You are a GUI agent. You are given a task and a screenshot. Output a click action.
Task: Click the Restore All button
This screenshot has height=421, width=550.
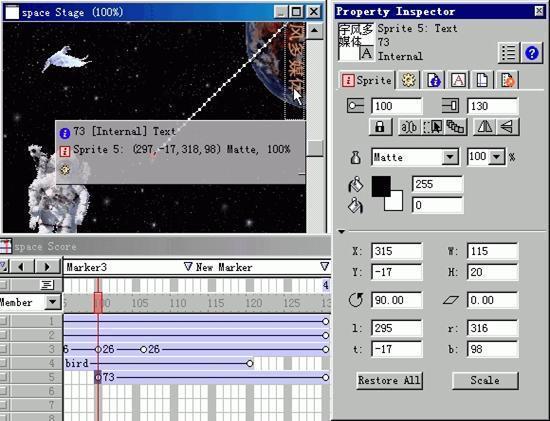pyautogui.click(x=389, y=381)
